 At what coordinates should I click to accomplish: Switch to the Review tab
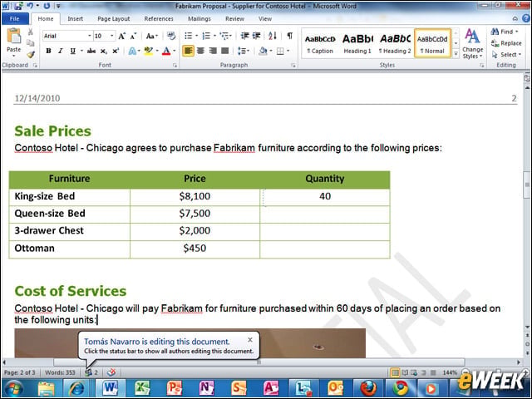pos(234,18)
